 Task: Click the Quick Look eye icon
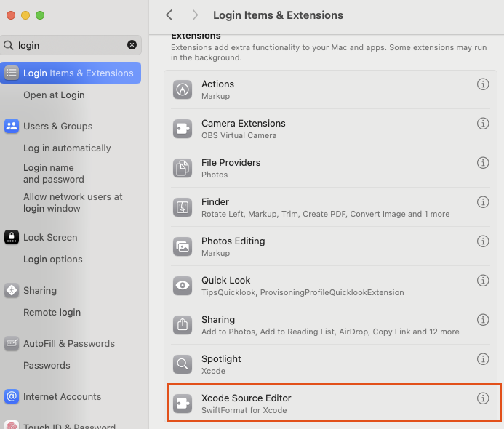183,286
